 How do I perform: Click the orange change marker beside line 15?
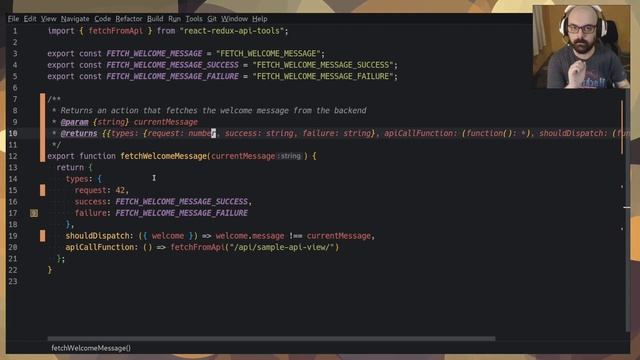[42, 190]
